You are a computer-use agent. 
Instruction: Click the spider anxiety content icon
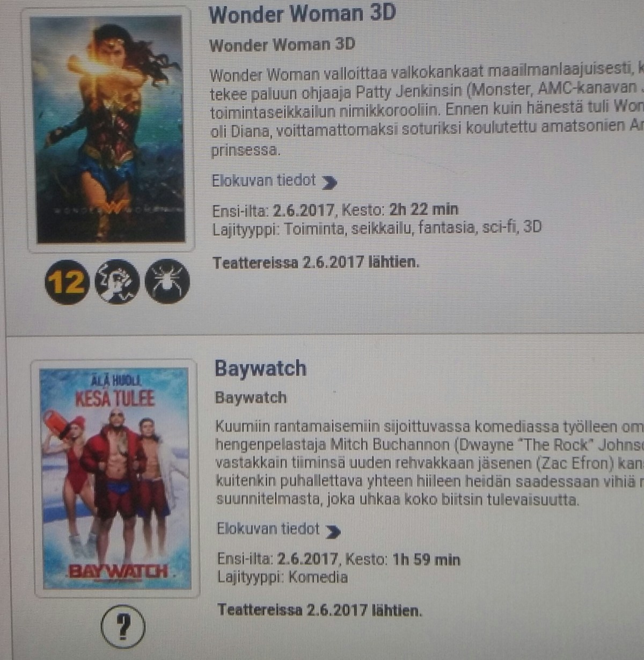pos(167,281)
